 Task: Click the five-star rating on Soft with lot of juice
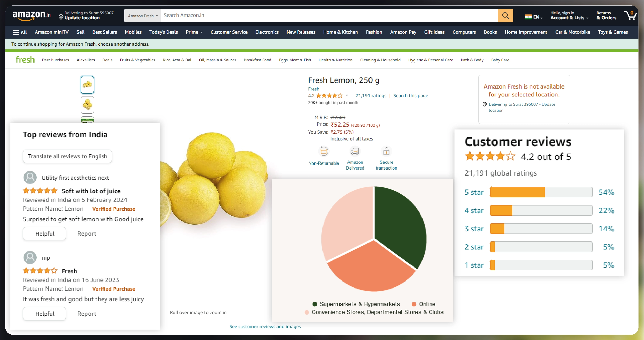coord(40,191)
